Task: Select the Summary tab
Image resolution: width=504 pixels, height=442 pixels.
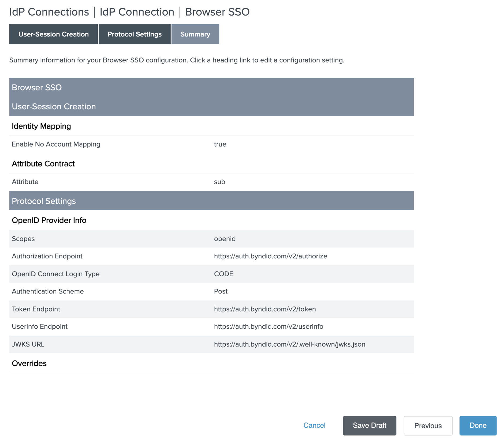Action: (x=195, y=34)
